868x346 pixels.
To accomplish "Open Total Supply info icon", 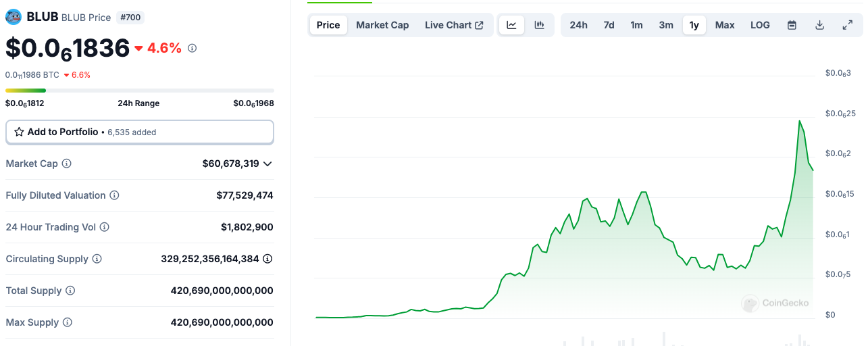I will click(70, 291).
